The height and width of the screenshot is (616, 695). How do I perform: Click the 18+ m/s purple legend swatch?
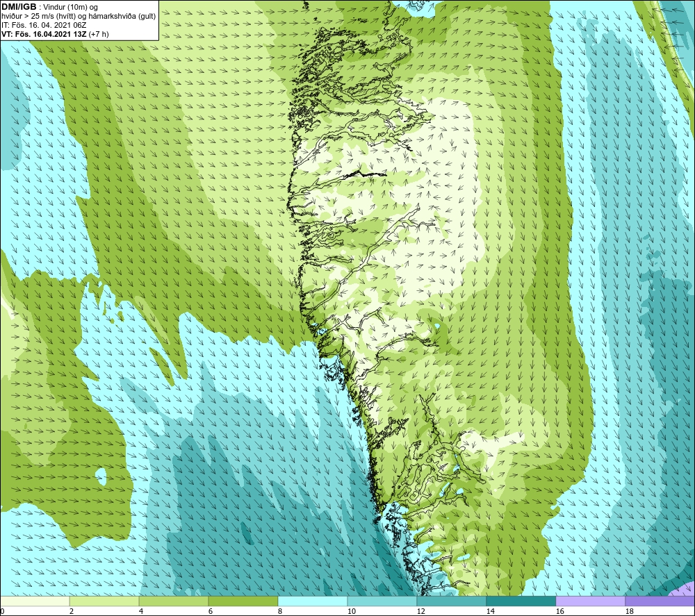[x=660, y=601]
